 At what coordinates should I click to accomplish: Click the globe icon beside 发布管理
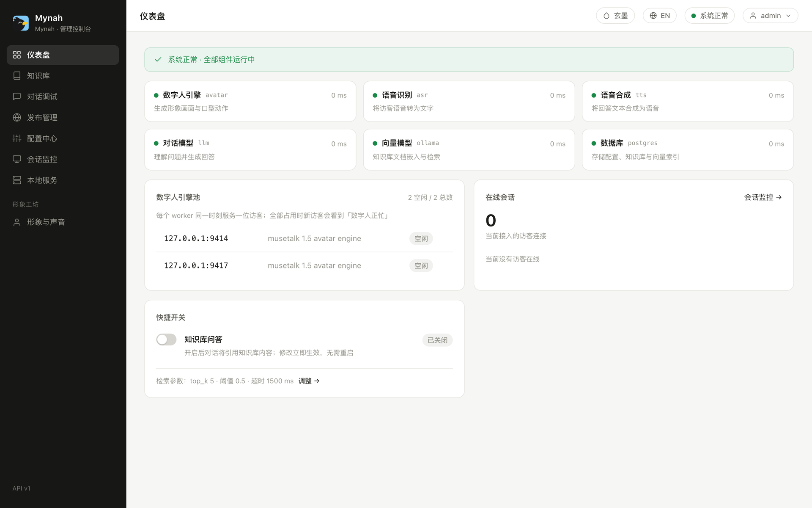pyautogui.click(x=17, y=118)
